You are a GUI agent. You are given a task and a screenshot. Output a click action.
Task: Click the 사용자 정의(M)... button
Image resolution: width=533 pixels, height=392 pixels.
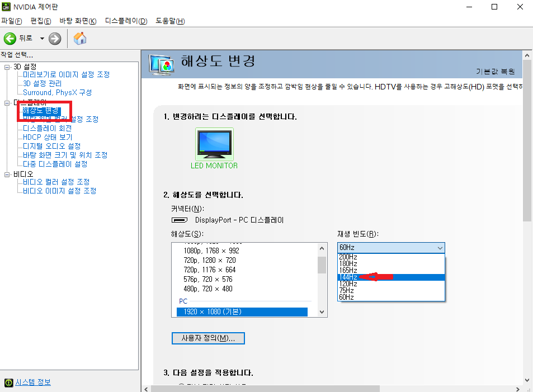[208, 338]
